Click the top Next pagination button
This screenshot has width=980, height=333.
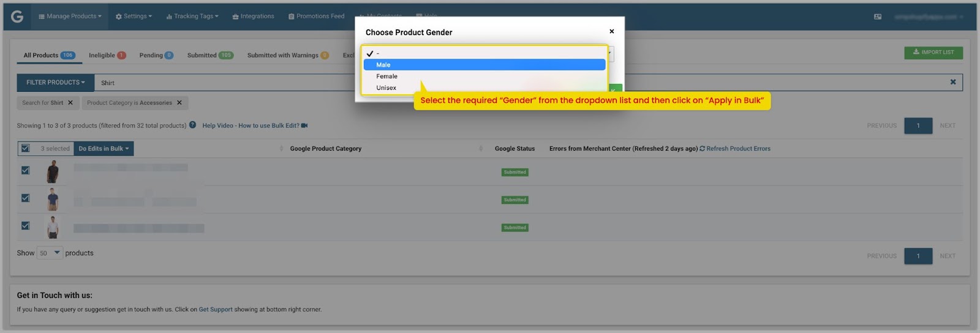pos(948,125)
